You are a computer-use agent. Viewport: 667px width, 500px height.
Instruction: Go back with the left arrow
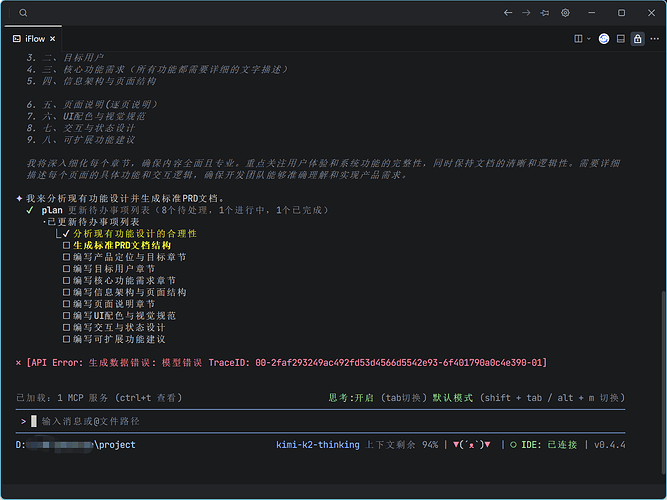tap(508, 13)
